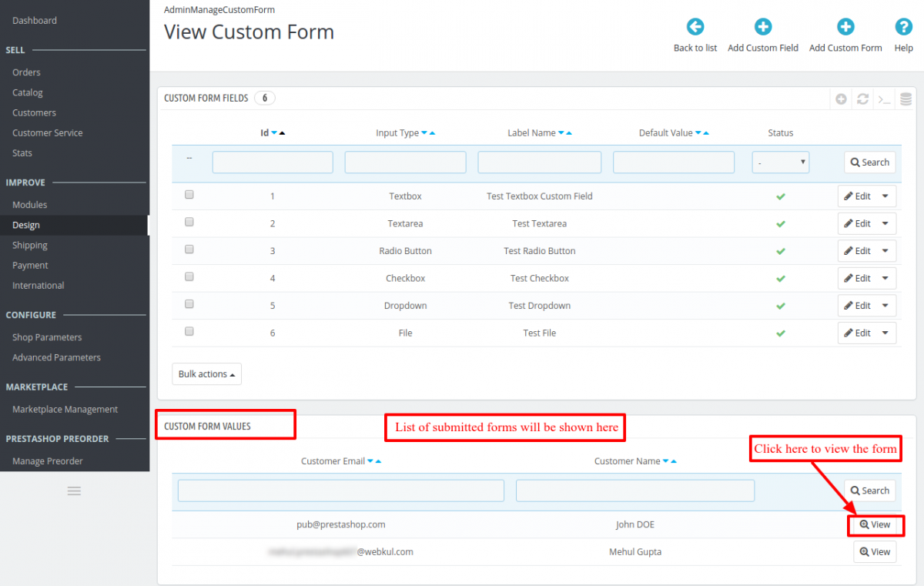Toggle status checkmark for Test File row
Viewport: 924px width, 586px height.
pos(781,333)
